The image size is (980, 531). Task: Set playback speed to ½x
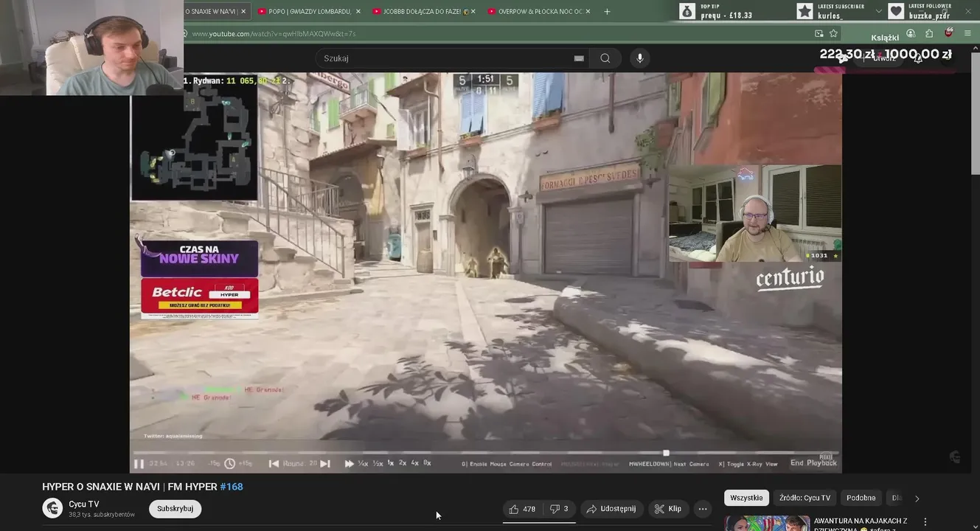378,463
